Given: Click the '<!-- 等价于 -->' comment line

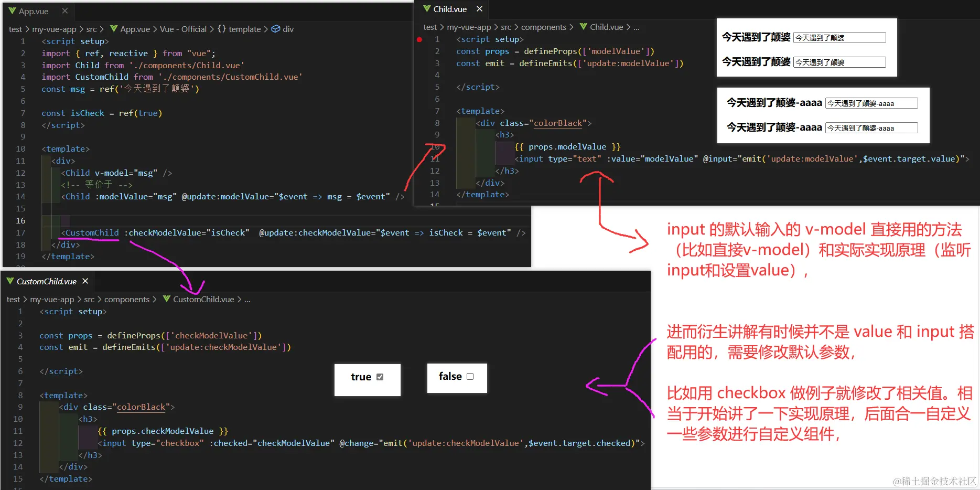Looking at the screenshot, I should click(96, 185).
